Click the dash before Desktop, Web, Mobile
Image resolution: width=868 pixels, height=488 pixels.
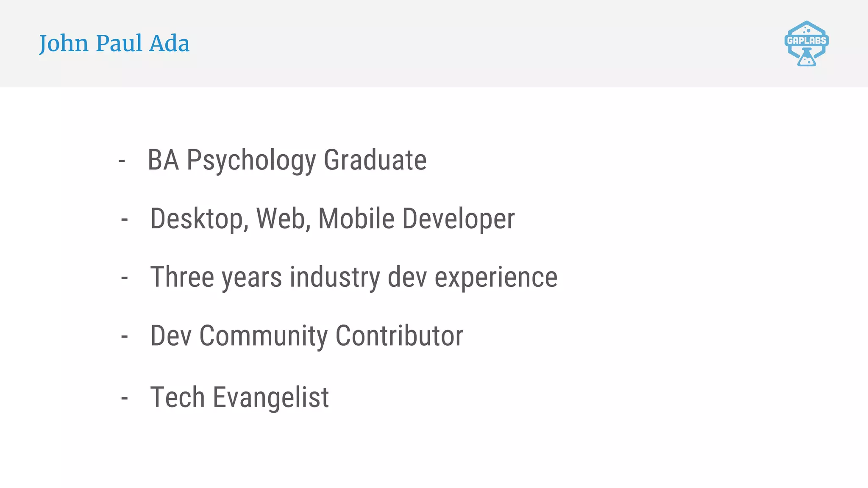(124, 220)
